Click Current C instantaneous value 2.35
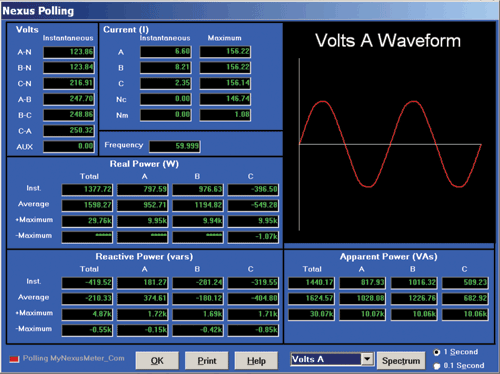This screenshot has height=374, width=500. tap(166, 83)
